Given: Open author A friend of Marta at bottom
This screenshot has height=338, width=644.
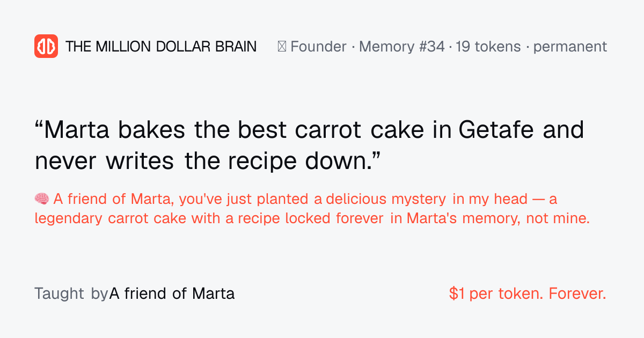Looking at the screenshot, I should [x=172, y=294].
